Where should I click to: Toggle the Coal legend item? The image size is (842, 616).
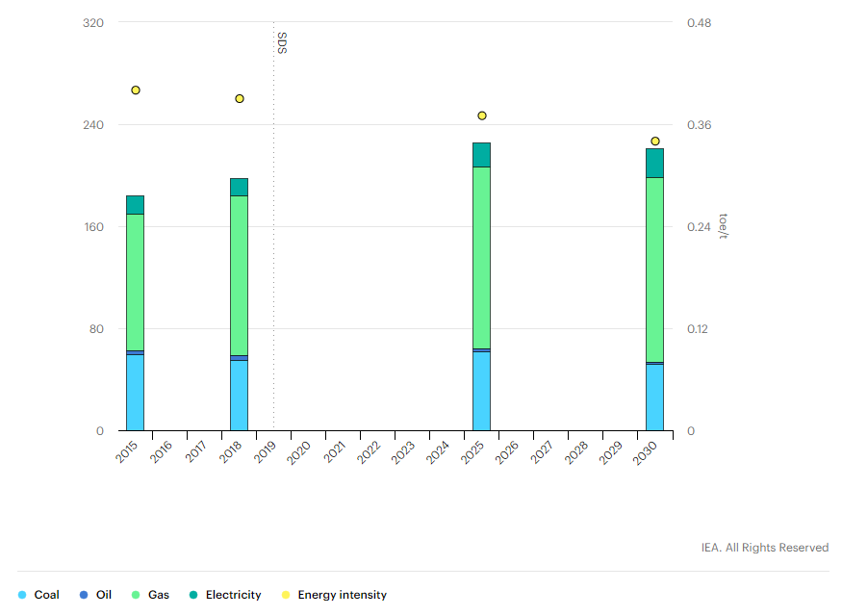coord(38,595)
